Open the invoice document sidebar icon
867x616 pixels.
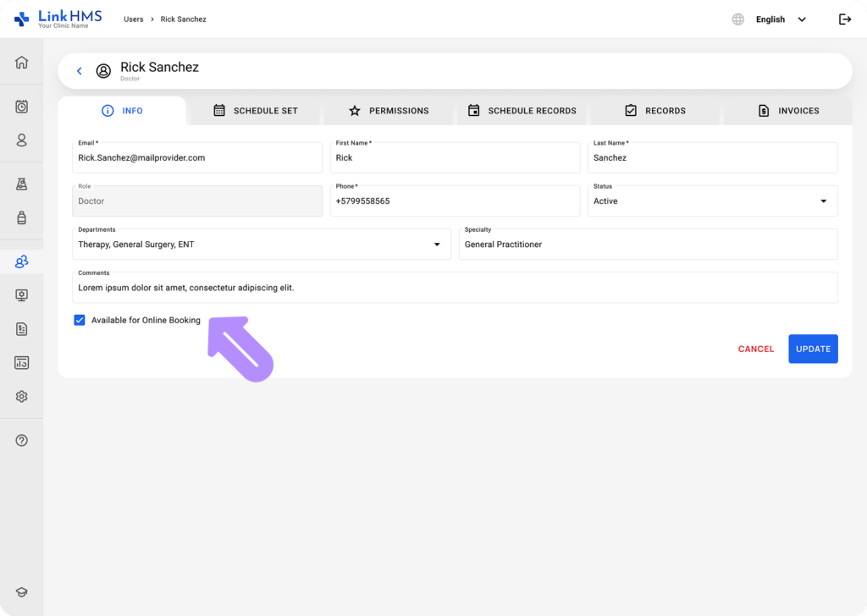point(21,329)
